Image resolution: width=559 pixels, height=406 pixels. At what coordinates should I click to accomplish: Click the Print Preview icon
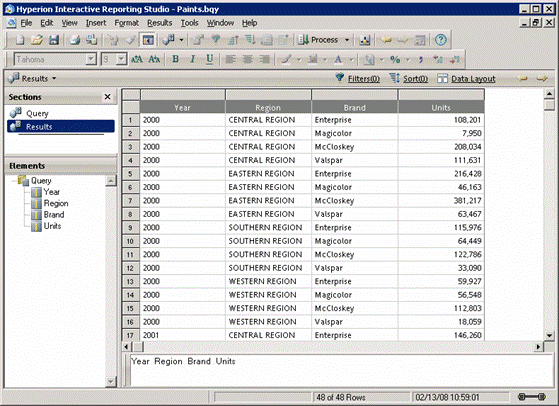click(92, 40)
